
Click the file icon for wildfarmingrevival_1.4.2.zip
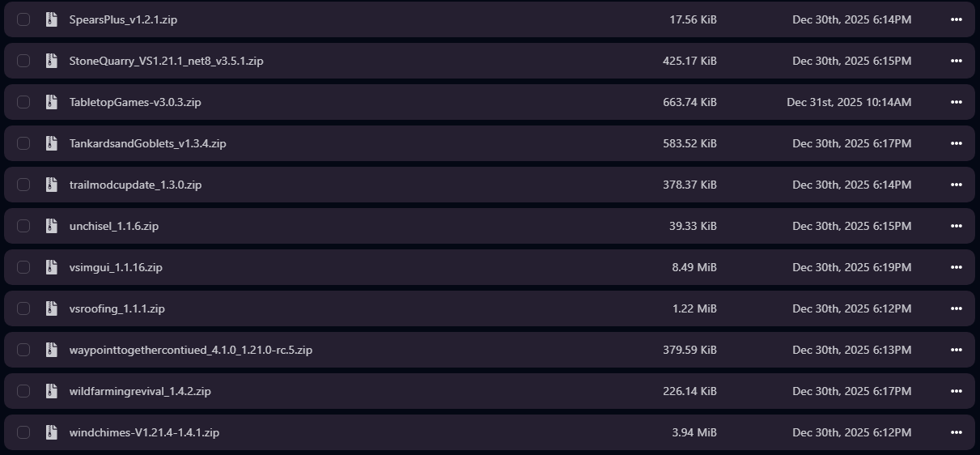pyautogui.click(x=52, y=391)
